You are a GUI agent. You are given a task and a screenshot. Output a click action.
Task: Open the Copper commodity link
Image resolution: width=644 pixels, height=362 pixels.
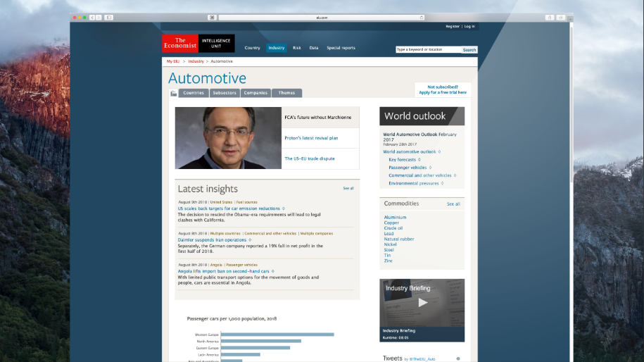pos(391,223)
